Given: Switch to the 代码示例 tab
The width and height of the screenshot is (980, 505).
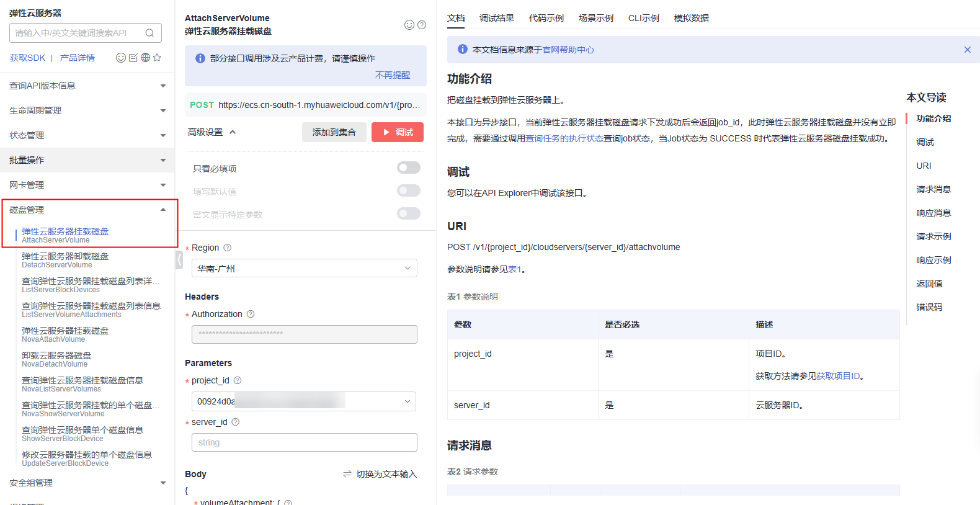Looking at the screenshot, I should coord(546,18).
